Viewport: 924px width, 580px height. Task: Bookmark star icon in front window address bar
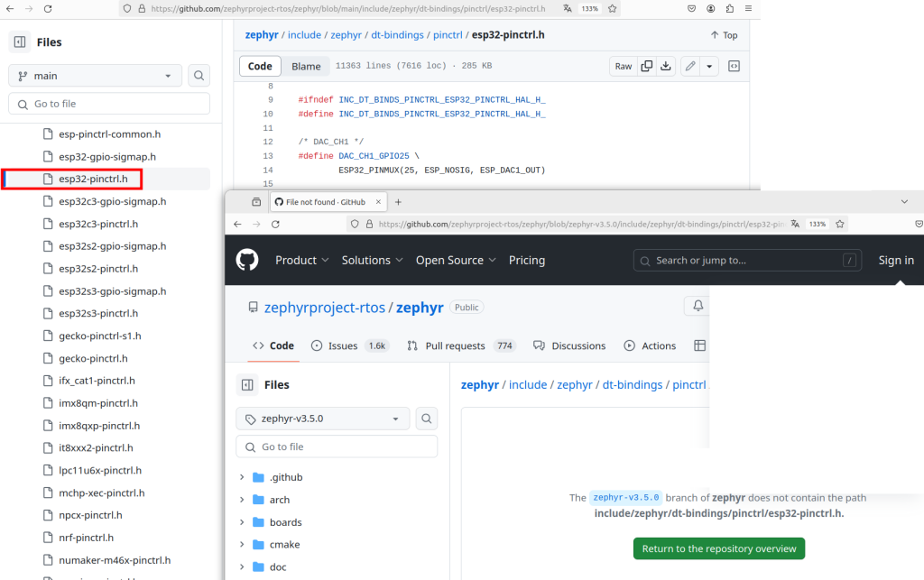[840, 224]
